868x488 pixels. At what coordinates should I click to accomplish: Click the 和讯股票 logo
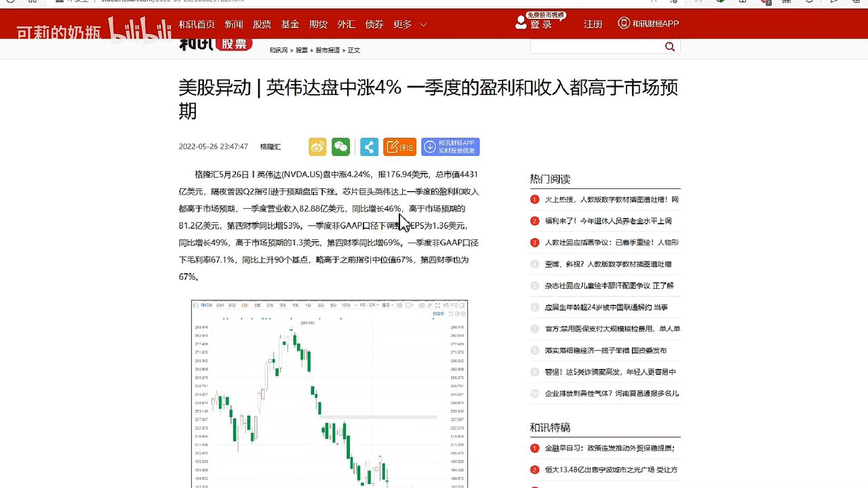(216, 44)
